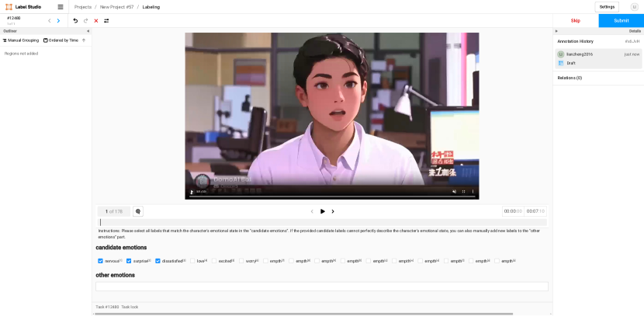Viewport: 644px width, 320px height.
Task: Open labeling settings sliders icon
Action: point(106,20)
